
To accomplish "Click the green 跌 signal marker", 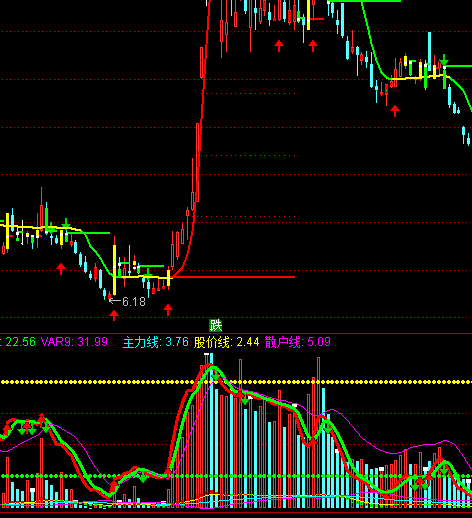I will pos(216,325).
